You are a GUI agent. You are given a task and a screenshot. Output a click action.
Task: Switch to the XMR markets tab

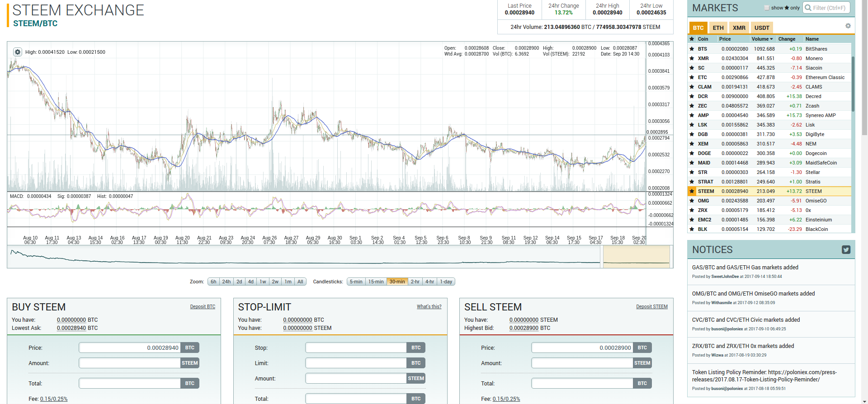[739, 28]
